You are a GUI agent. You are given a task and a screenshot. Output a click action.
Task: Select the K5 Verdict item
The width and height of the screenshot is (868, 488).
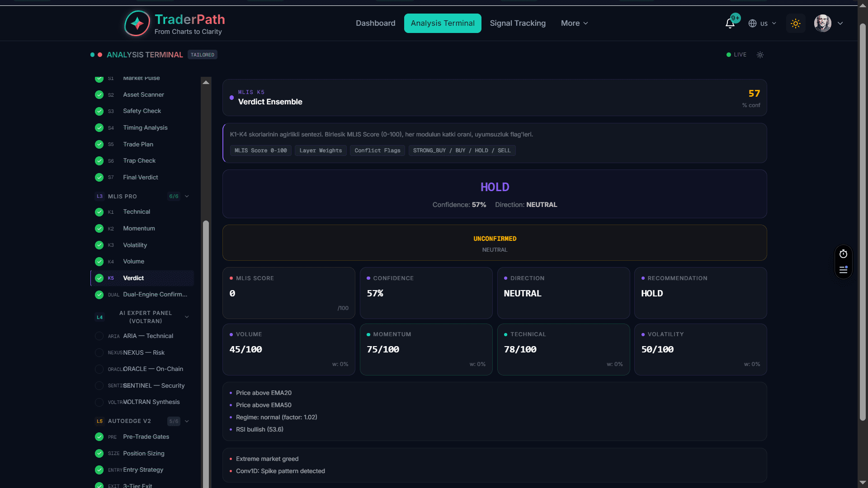[142, 278]
